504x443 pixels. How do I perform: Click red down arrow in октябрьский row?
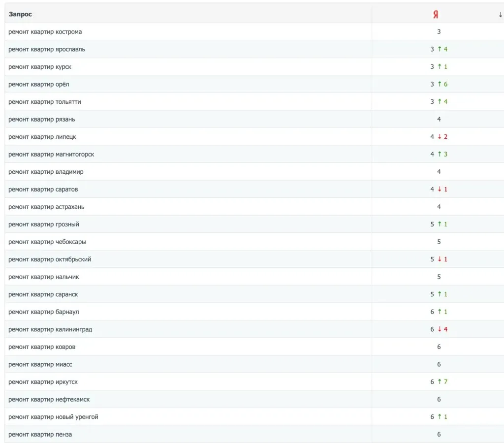point(440,259)
